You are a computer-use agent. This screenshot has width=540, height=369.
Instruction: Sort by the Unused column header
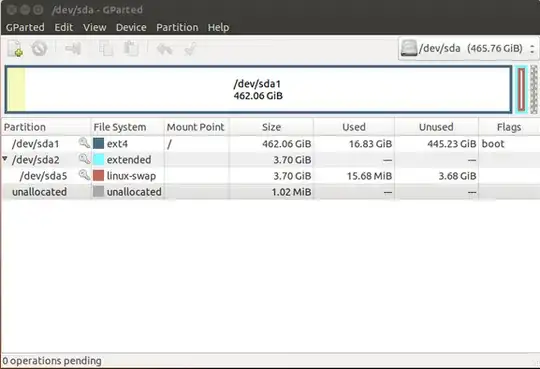(436, 127)
